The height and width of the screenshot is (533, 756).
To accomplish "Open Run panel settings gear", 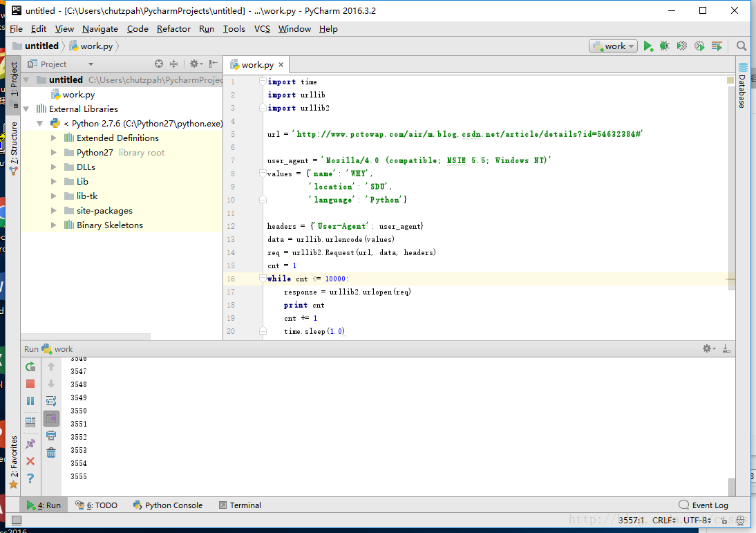I will [x=708, y=348].
